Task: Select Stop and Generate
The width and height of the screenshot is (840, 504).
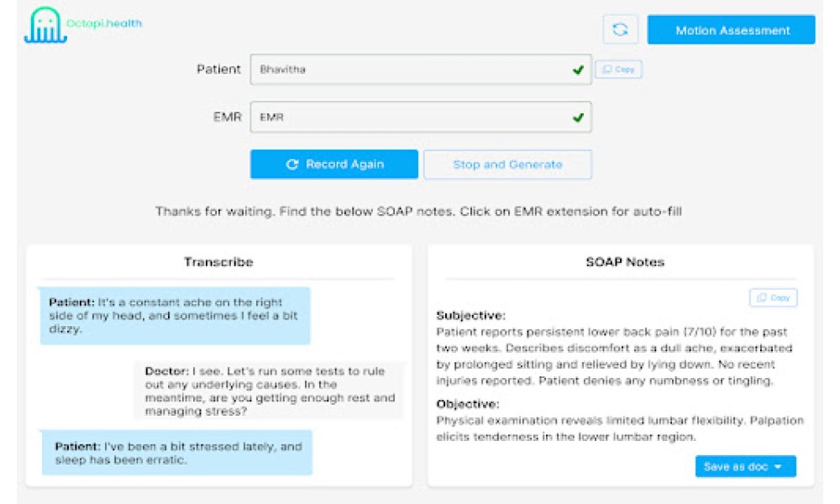Action: 508,165
